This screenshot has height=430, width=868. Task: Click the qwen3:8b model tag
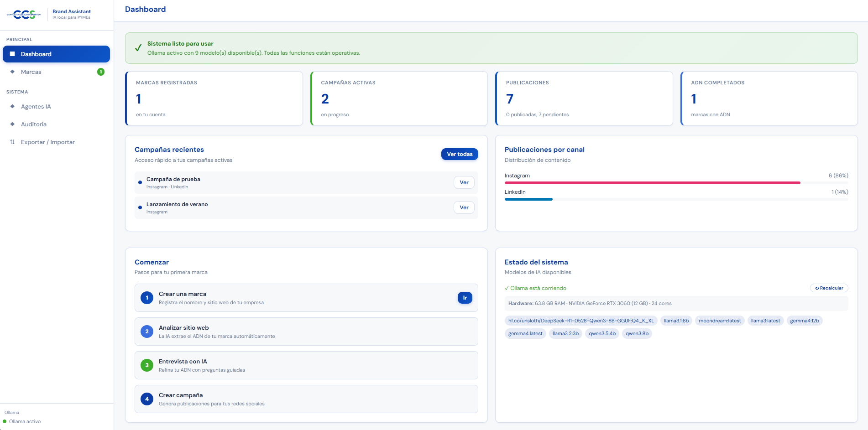point(637,333)
